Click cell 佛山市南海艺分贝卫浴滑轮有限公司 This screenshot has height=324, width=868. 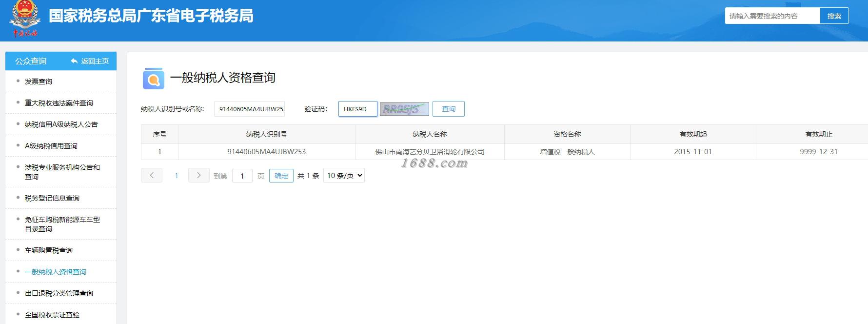tap(430, 152)
